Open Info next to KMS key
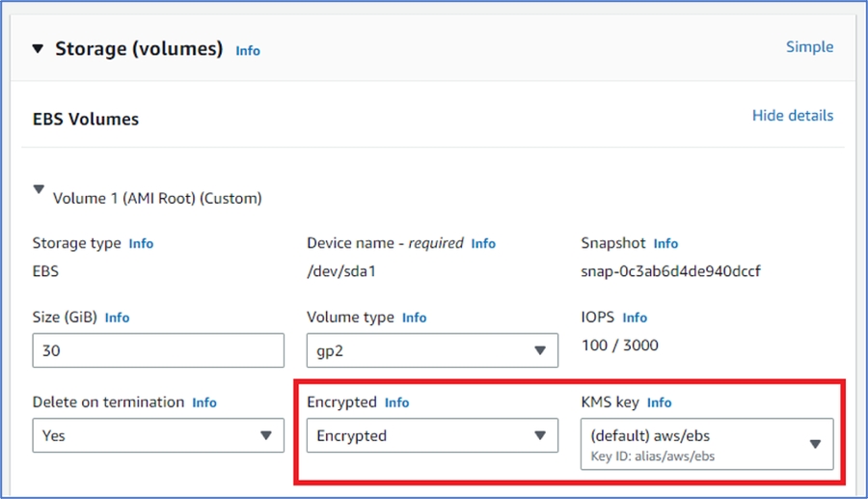The width and height of the screenshot is (868, 499). [659, 402]
